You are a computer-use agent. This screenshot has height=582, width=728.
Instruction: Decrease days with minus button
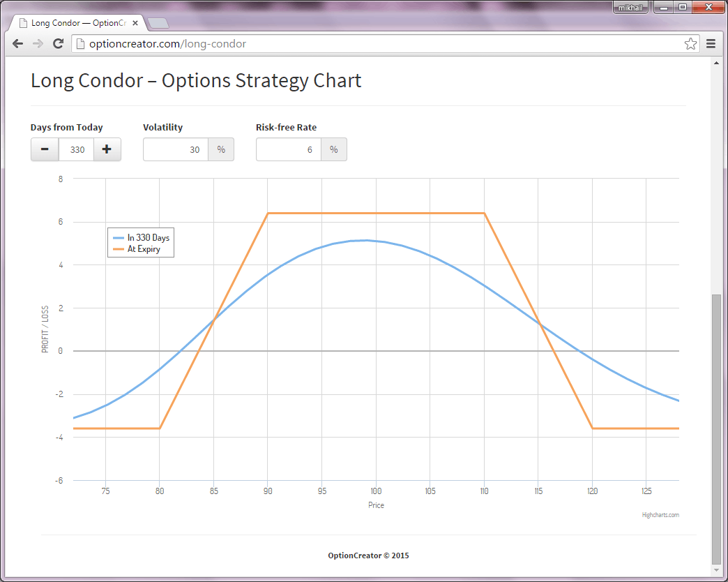(x=45, y=149)
